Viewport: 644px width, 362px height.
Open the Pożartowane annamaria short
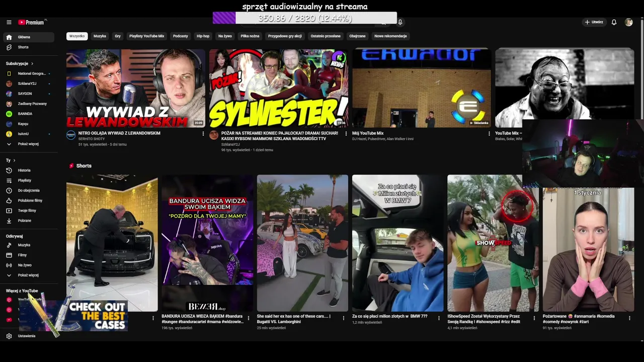coord(589,250)
